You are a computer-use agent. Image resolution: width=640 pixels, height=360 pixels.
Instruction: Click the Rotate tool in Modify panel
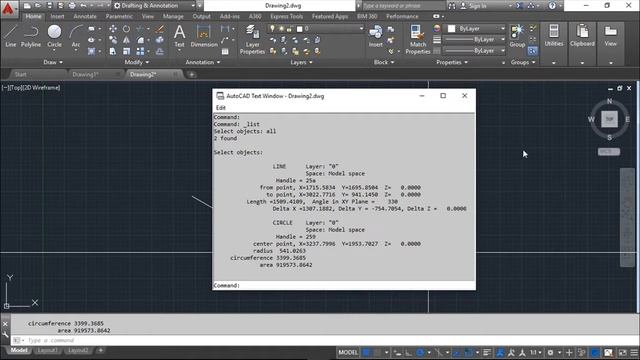click(x=127, y=29)
